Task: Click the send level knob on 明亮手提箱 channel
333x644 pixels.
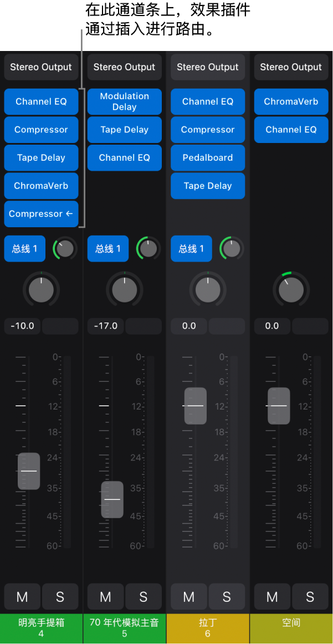Action: tap(65, 248)
